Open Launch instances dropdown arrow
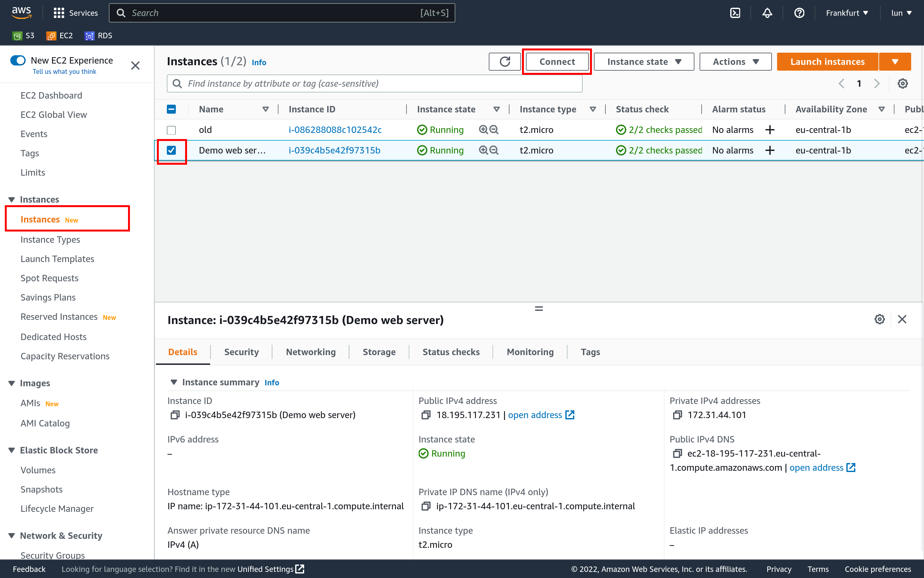 pos(895,62)
